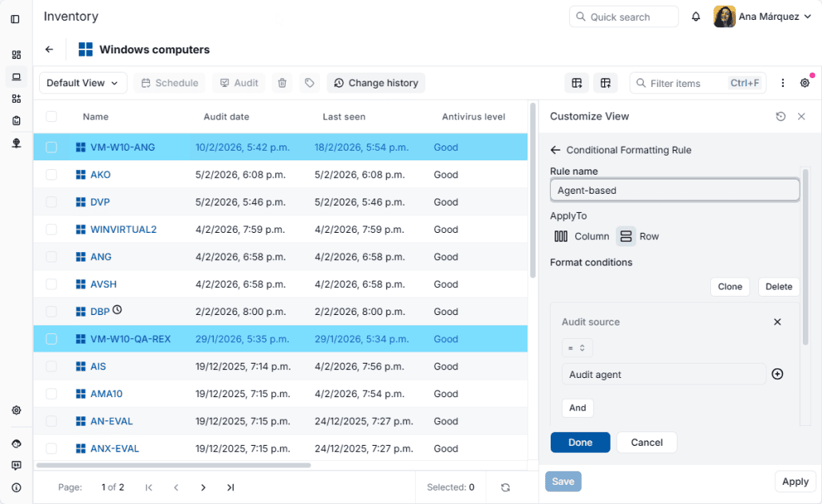Close the Customize View panel
Image resolution: width=822 pixels, height=504 pixels.
pos(801,116)
